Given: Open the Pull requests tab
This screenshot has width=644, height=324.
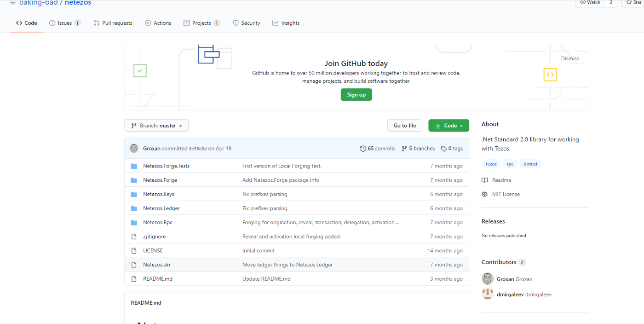Looking at the screenshot, I should [113, 23].
